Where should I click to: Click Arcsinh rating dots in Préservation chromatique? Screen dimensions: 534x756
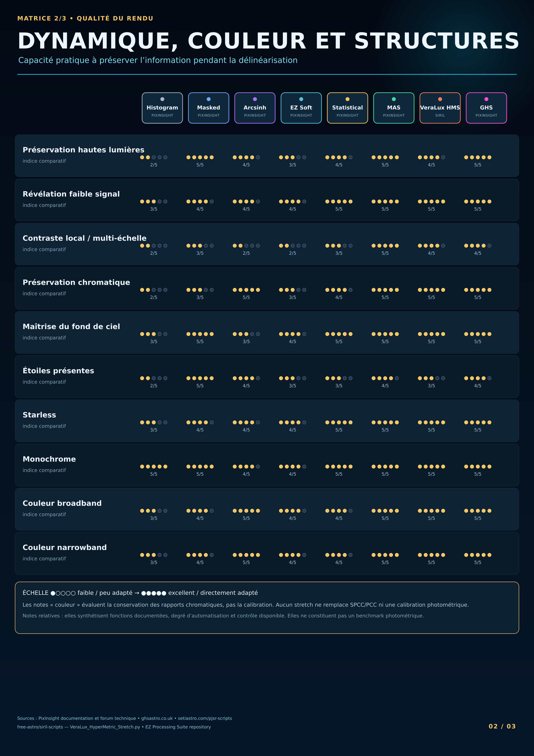coord(246,290)
